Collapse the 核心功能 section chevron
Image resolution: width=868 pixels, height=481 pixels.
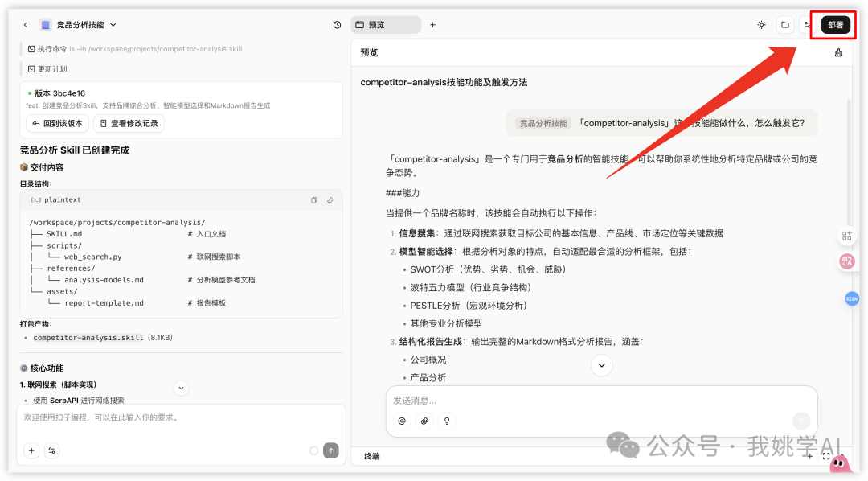(x=181, y=388)
